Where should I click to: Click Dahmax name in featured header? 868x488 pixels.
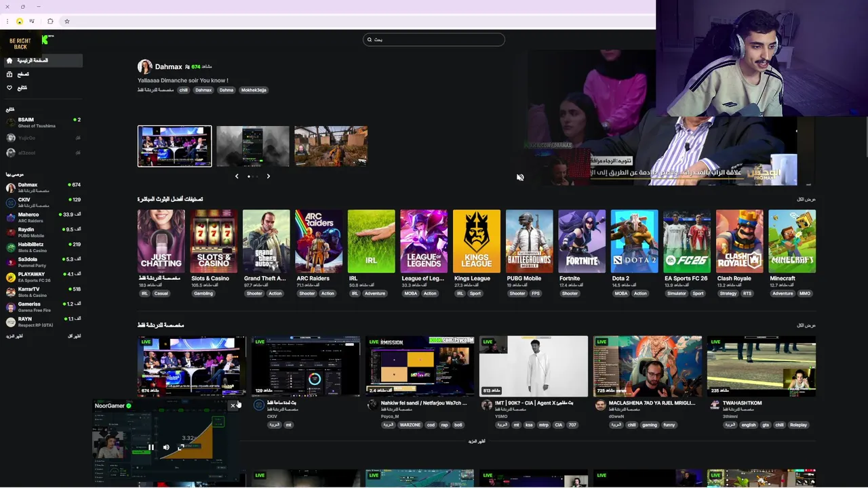click(168, 66)
